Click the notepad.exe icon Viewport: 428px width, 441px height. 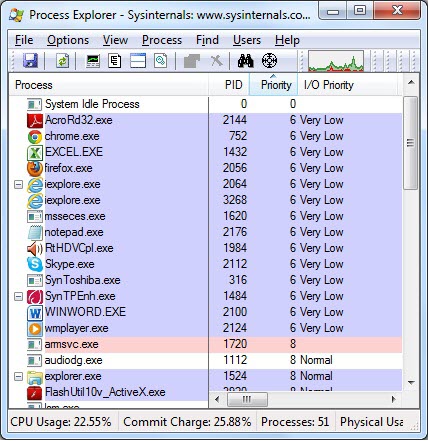pos(35,233)
